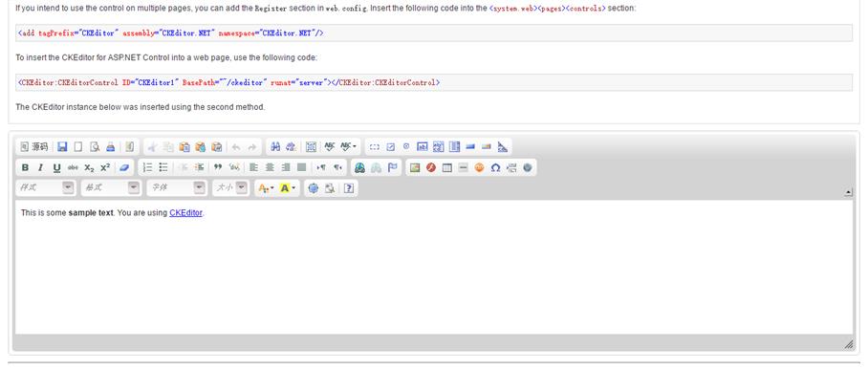Increase the indent
This screenshot has width=868, height=370.
(x=200, y=167)
